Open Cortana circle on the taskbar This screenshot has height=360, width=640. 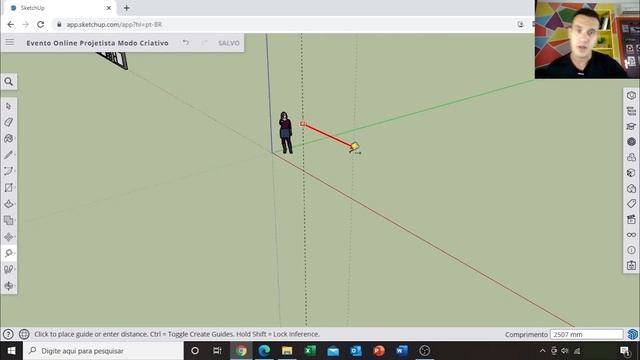(195, 351)
